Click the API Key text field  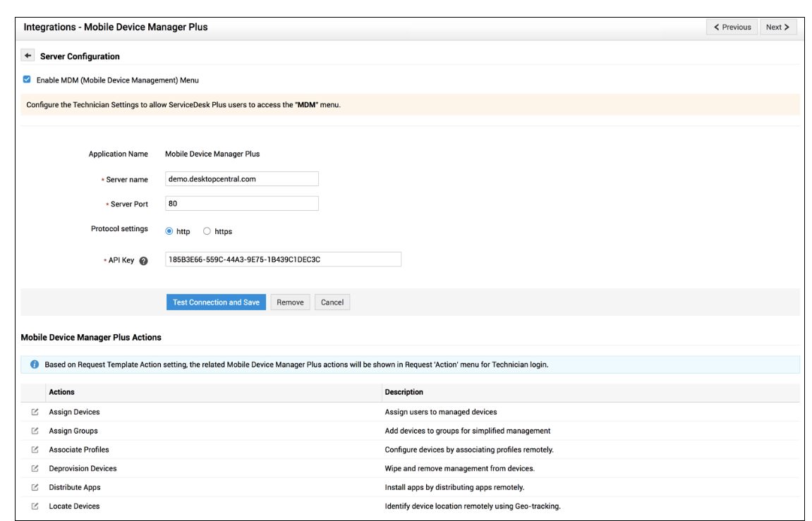click(282, 259)
